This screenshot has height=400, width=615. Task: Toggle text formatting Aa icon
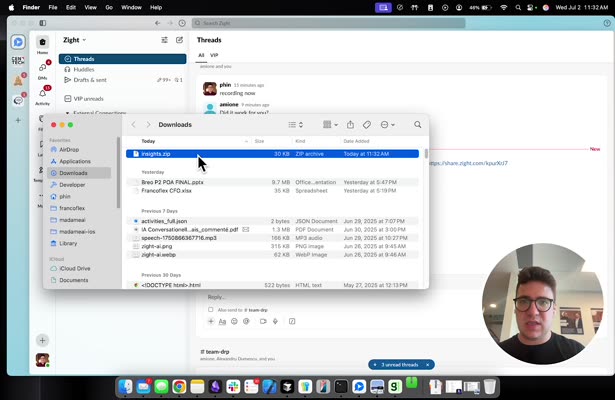222,322
